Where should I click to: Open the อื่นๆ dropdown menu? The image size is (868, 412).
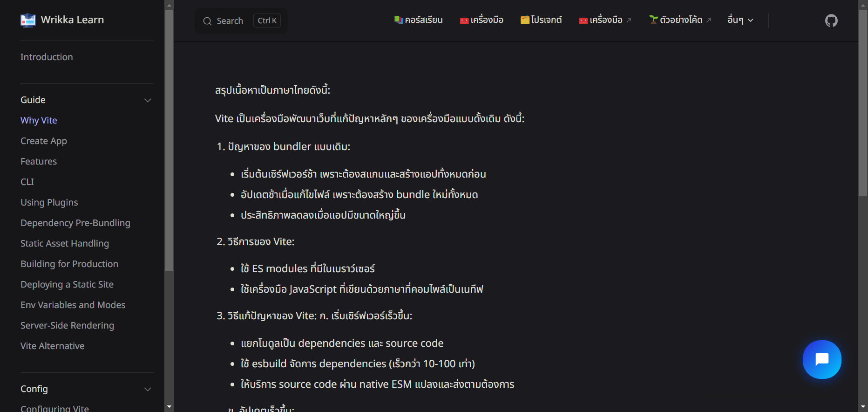click(x=740, y=20)
